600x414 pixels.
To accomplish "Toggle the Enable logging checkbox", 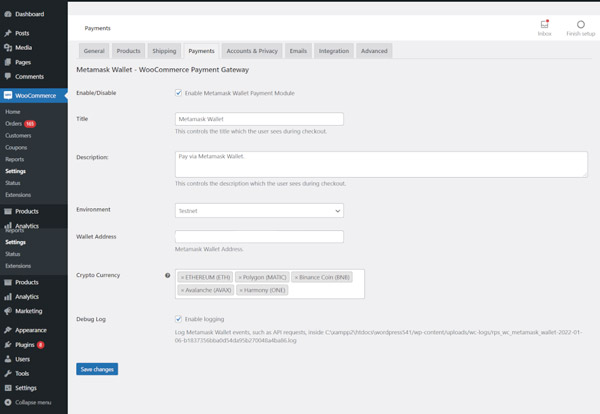I will pyautogui.click(x=178, y=319).
